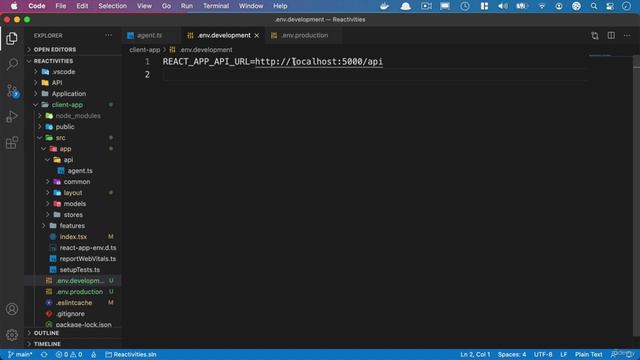Viewport: 640px width, 360px height.
Task: Expand the features folder
Action: click(x=73, y=226)
